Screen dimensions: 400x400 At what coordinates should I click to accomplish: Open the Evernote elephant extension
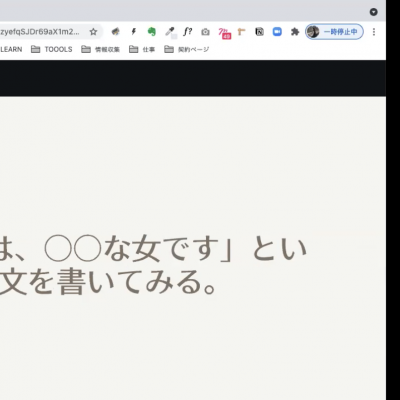pyautogui.click(x=152, y=32)
